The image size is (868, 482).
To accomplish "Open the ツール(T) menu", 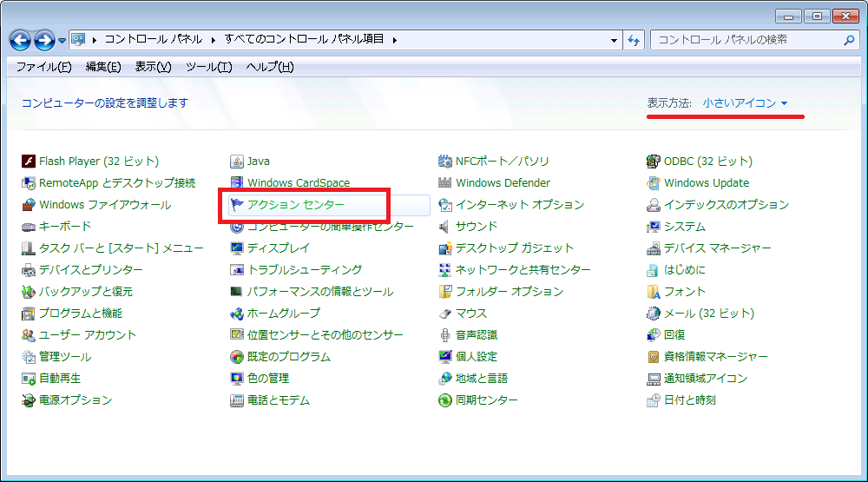I will [x=208, y=67].
